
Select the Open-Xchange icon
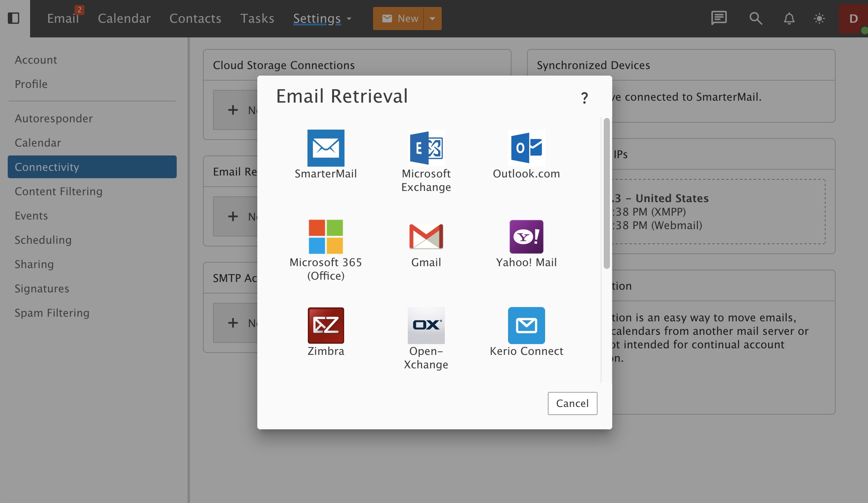click(x=426, y=325)
